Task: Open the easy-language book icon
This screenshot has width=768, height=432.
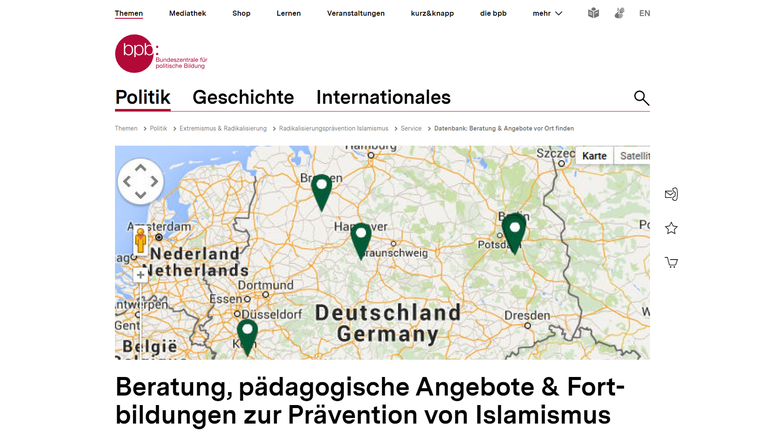Action: coord(593,13)
